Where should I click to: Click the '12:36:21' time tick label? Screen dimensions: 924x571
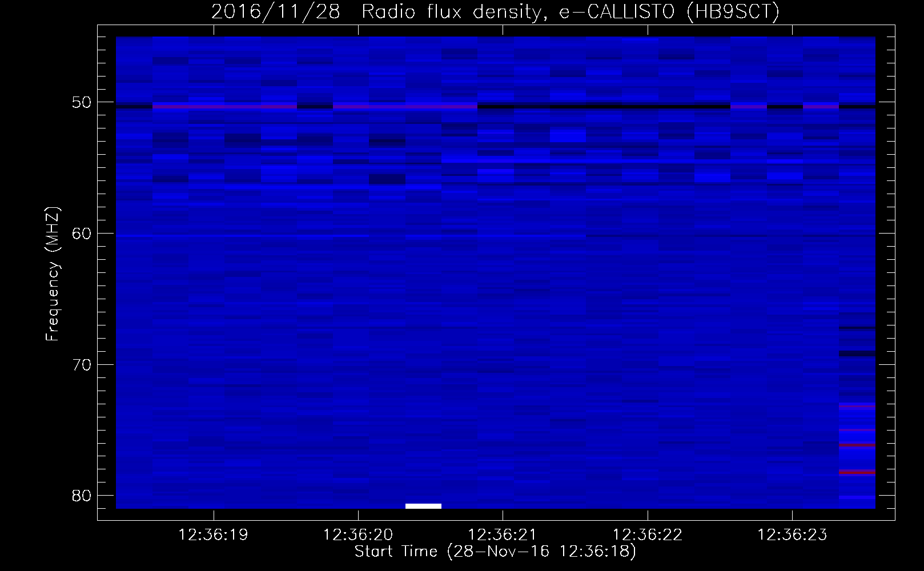(x=503, y=535)
